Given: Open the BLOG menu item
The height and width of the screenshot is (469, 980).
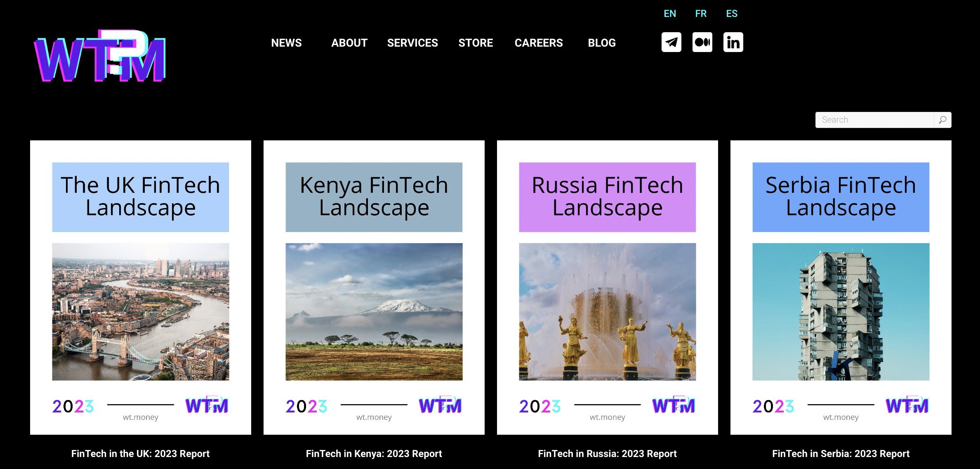Looking at the screenshot, I should (x=602, y=43).
